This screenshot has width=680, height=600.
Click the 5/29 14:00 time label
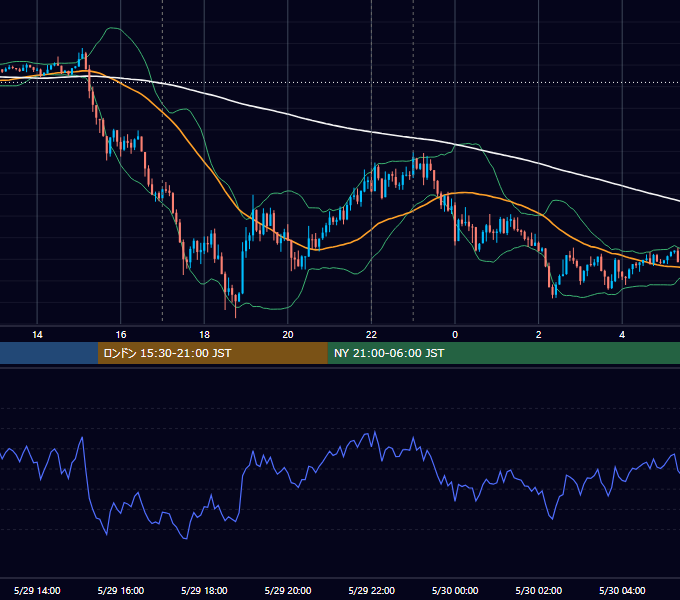point(37,590)
